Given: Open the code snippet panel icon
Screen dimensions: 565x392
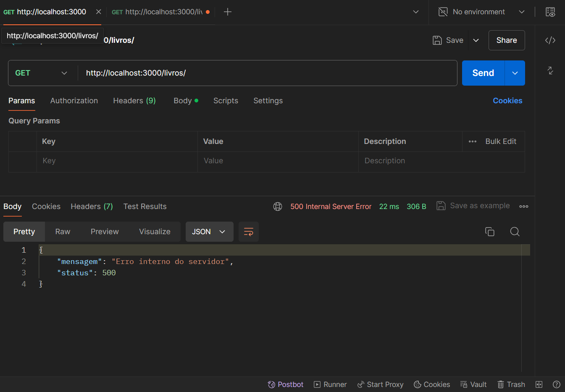Looking at the screenshot, I should (550, 40).
